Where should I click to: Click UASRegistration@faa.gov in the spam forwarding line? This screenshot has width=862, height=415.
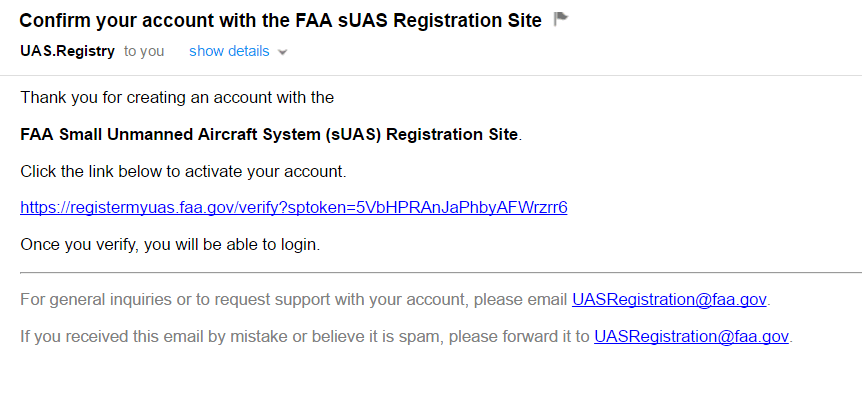(692, 336)
